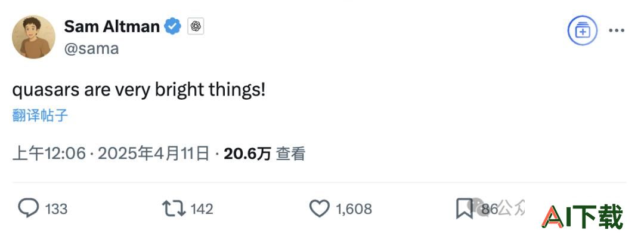Open the OpenAI affiliation badge

click(x=196, y=27)
